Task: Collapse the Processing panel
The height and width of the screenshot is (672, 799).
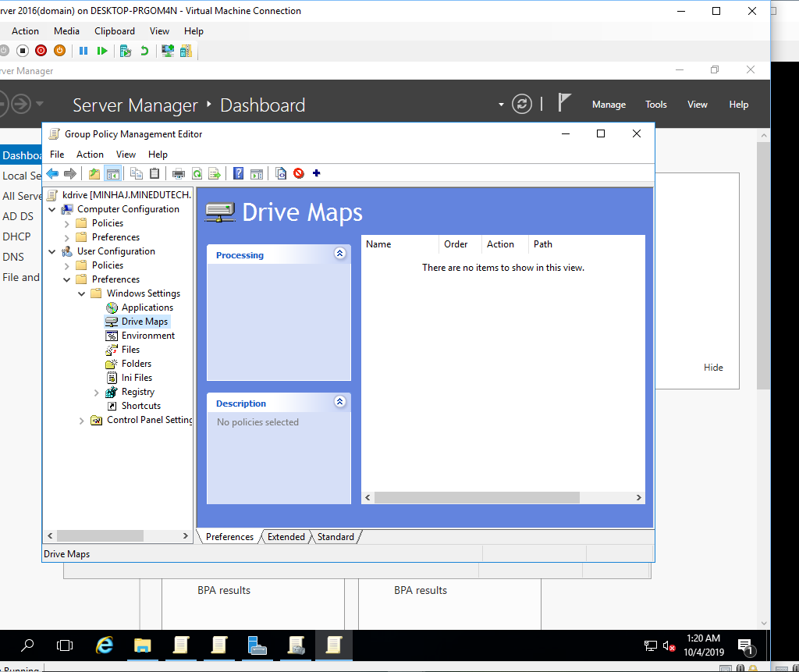Action: pyautogui.click(x=340, y=254)
